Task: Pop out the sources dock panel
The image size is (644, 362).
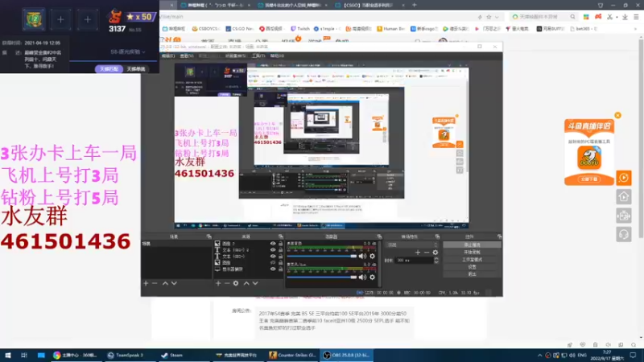Action: pyautogui.click(x=281, y=237)
